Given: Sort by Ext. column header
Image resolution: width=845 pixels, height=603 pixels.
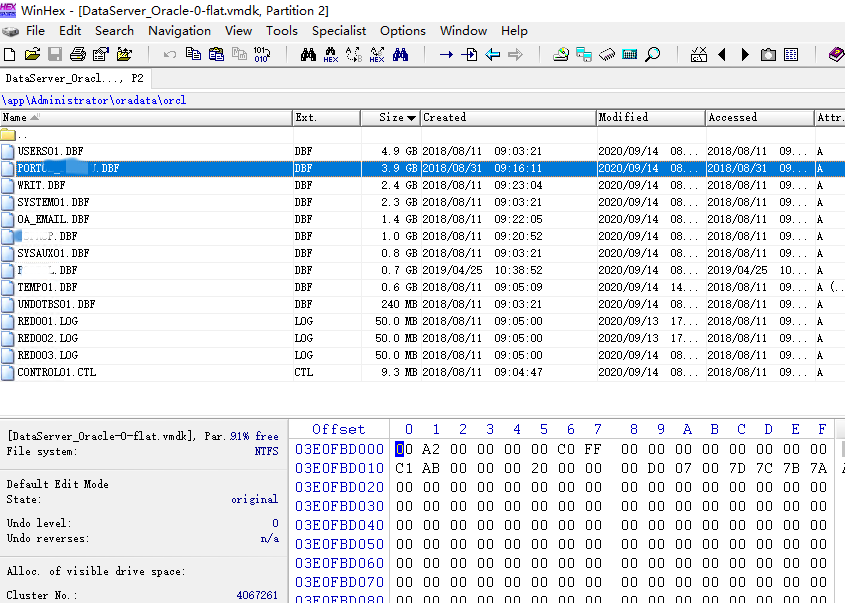Looking at the screenshot, I should click(x=327, y=117).
